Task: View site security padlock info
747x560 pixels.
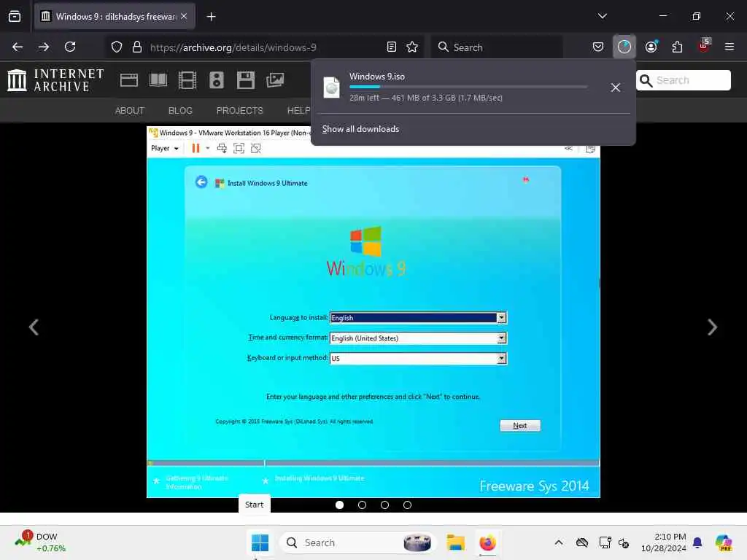Action: coord(137,47)
